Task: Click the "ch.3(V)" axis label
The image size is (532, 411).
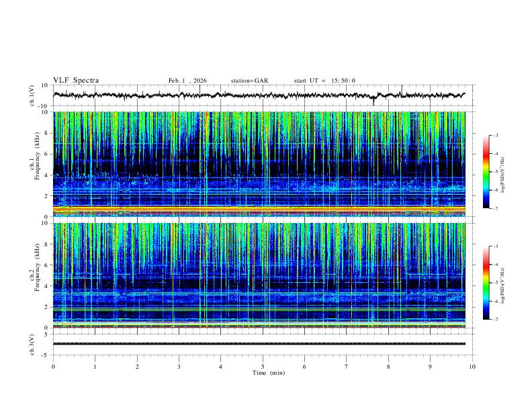Action: [x=32, y=345]
